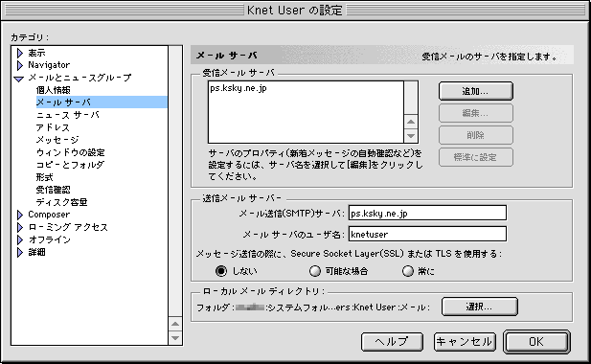591x364 pixels.
Task: Expand the 表示 category
Action: (x=20, y=53)
